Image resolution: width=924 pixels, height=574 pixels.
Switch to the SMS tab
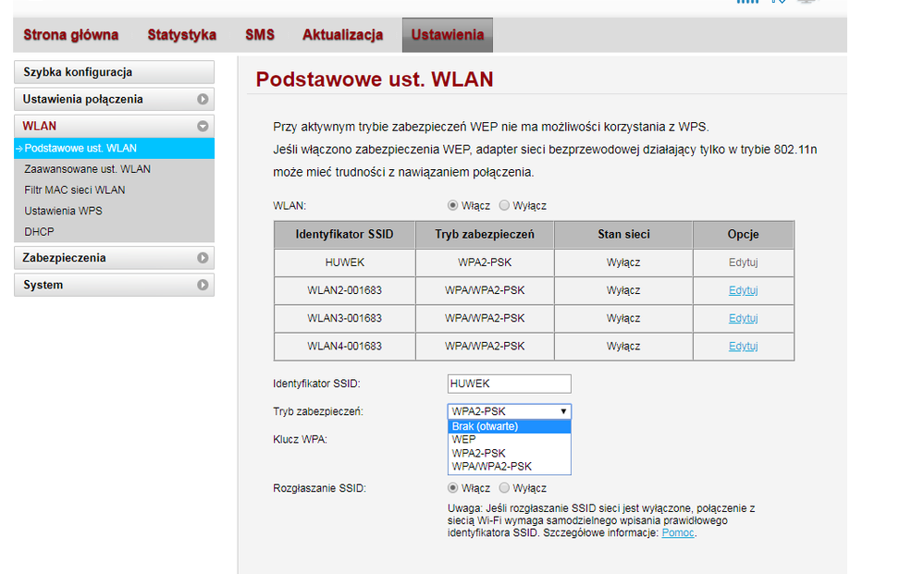260,34
